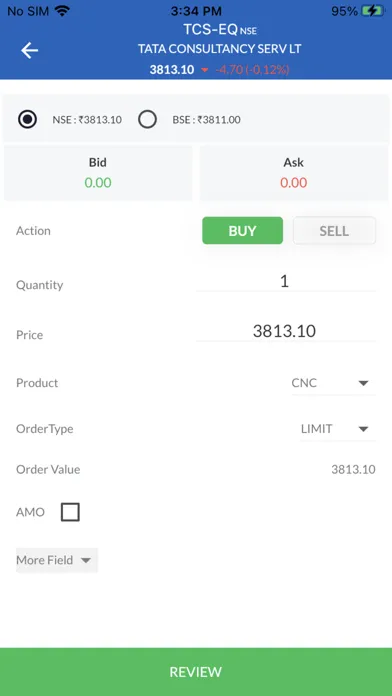392x696 pixels.
Task: Focus the Quantity input field
Action: tap(285, 282)
